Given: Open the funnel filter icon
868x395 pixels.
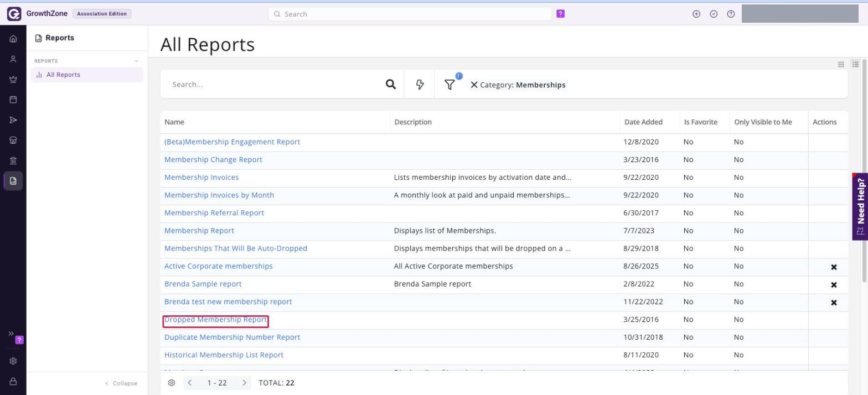Looking at the screenshot, I should click(449, 85).
